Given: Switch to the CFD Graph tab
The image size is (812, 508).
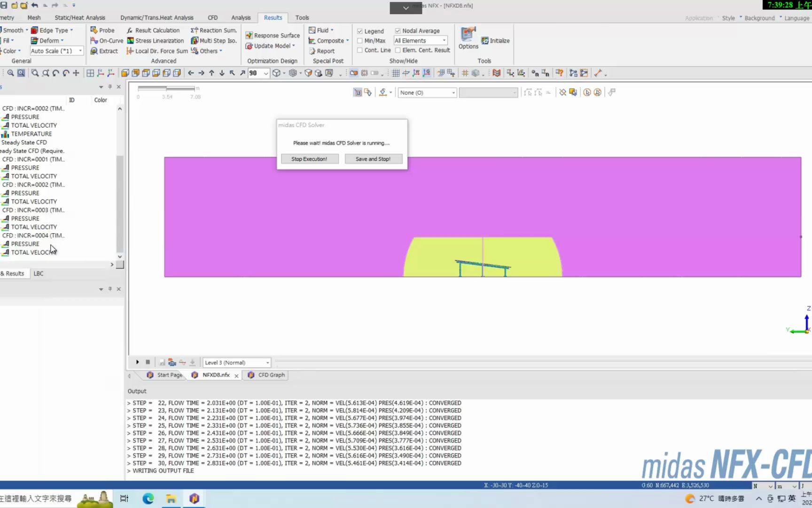Looking at the screenshot, I should (266, 375).
